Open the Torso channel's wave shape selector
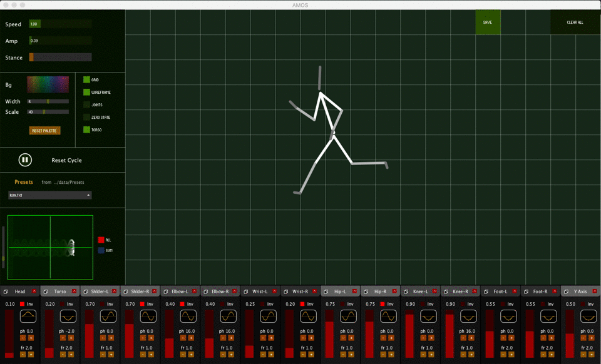The height and width of the screenshot is (364, 601). point(68,316)
